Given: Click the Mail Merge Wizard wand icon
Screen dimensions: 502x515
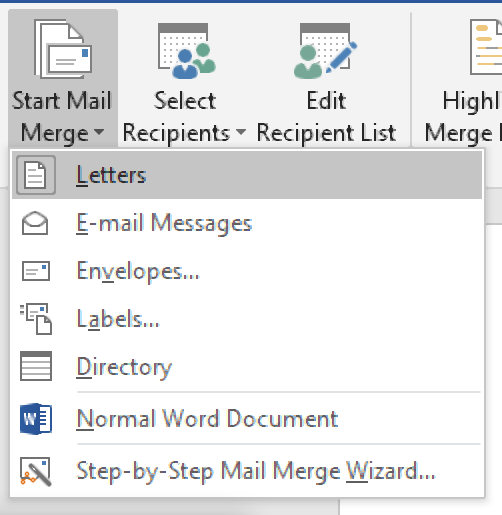Looking at the screenshot, I should 36,471.
